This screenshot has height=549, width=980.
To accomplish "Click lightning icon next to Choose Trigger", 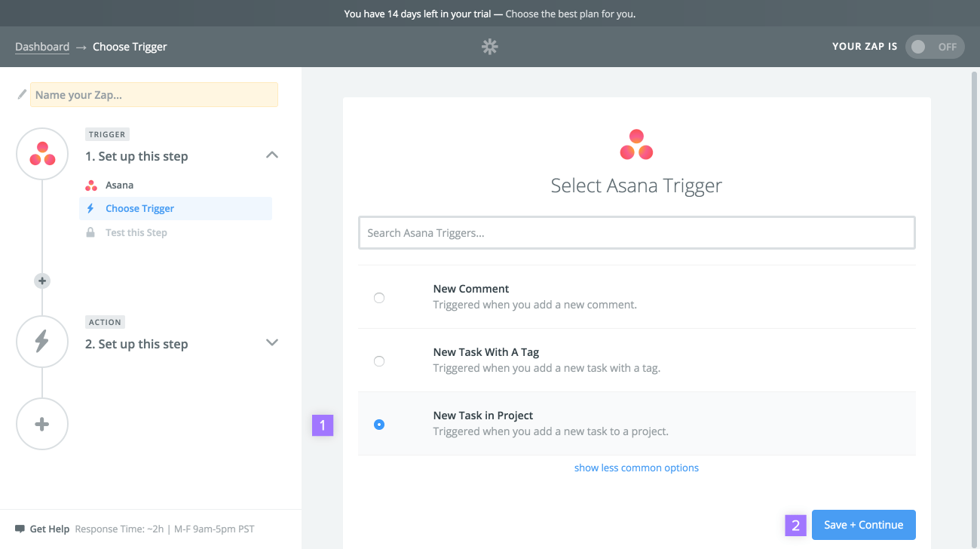I will 90,209.
